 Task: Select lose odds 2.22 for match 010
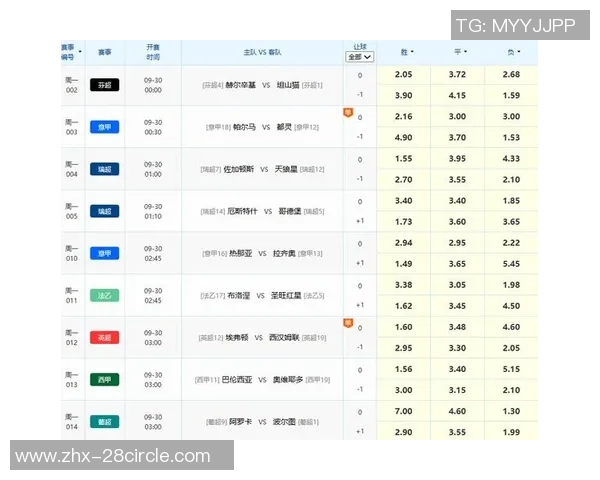pos(511,243)
